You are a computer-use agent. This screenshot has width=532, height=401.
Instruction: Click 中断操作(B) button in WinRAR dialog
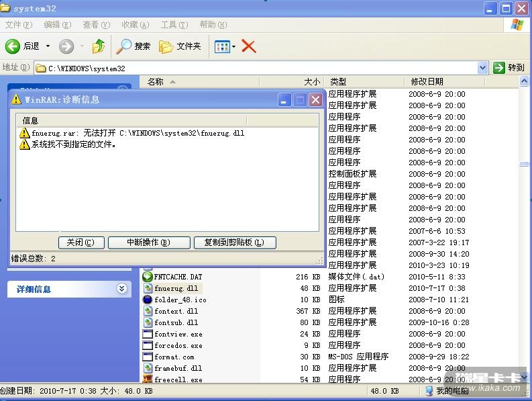(x=149, y=242)
